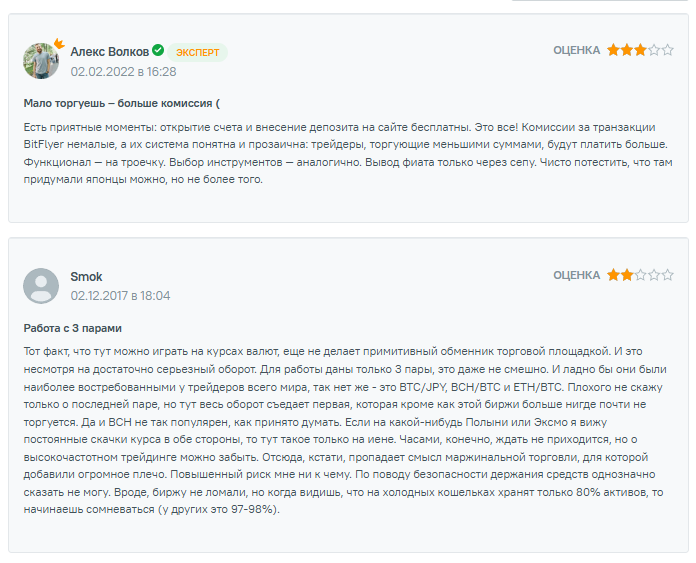Click Smok's default grey avatar
The width and height of the screenshot is (696, 563).
point(41,286)
